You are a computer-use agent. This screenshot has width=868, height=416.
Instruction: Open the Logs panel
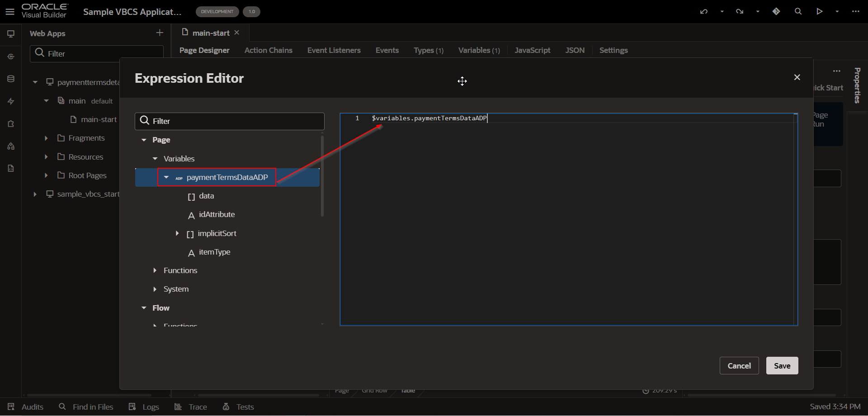pyautogui.click(x=144, y=407)
